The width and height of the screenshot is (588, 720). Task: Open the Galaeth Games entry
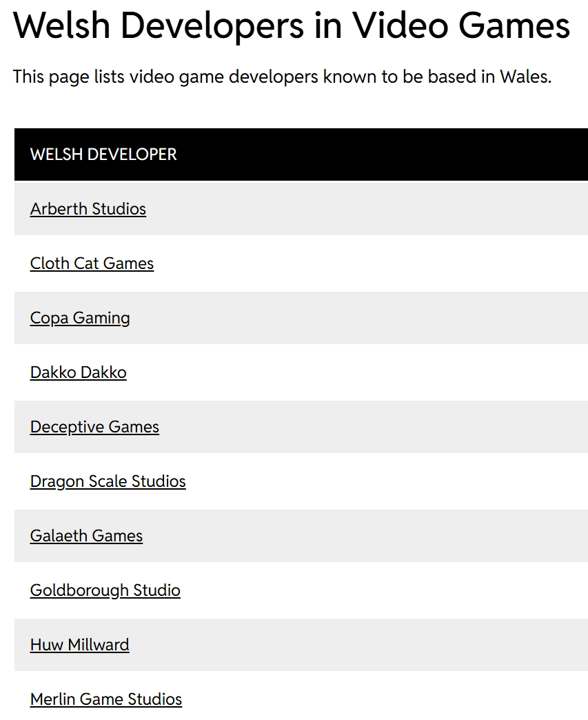click(x=86, y=536)
